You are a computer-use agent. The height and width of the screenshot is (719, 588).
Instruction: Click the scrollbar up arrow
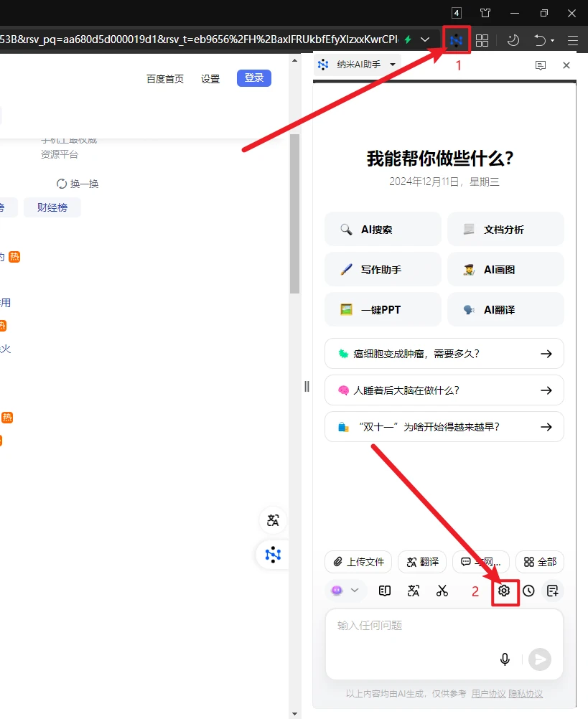coord(295,60)
